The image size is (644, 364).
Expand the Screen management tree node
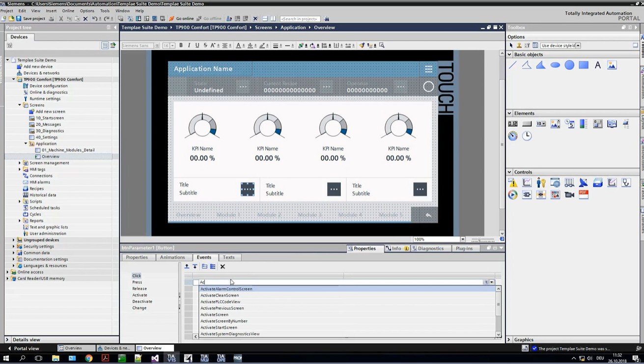20,163
